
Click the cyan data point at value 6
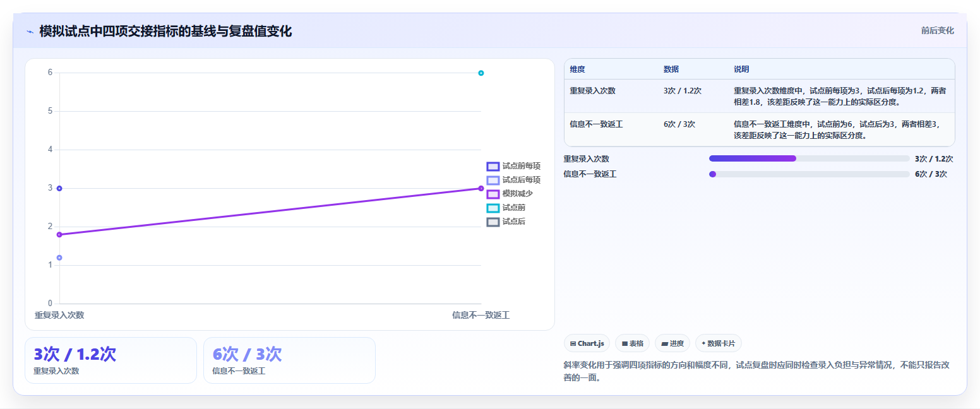tap(481, 73)
